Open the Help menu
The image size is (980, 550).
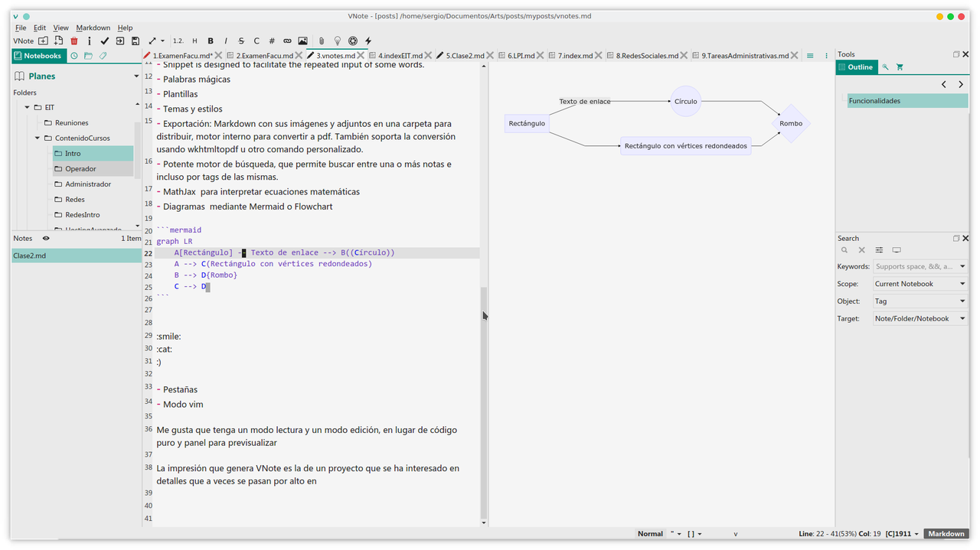click(125, 28)
